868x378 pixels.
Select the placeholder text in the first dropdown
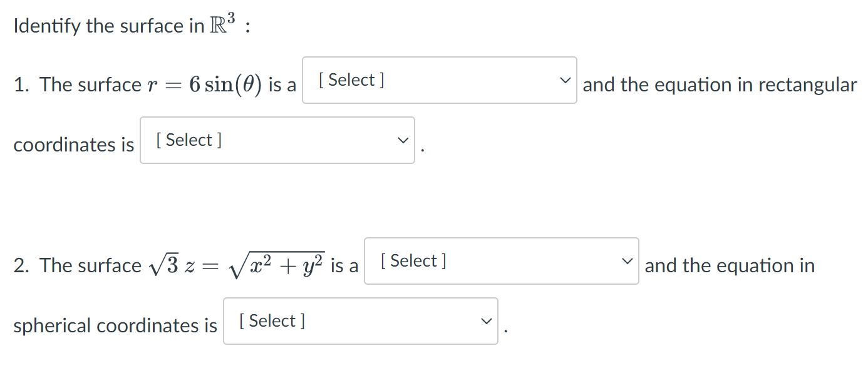click(352, 79)
